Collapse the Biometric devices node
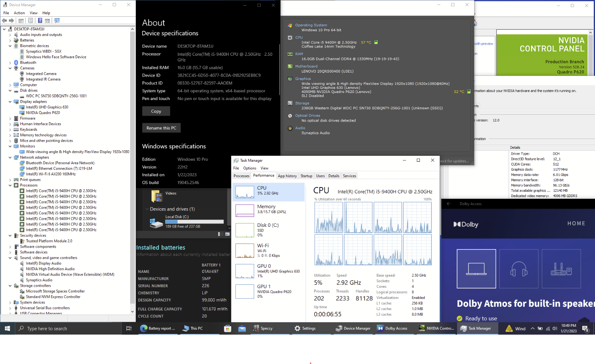Image resolution: width=595 pixels, height=364 pixels. [x=10, y=46]
